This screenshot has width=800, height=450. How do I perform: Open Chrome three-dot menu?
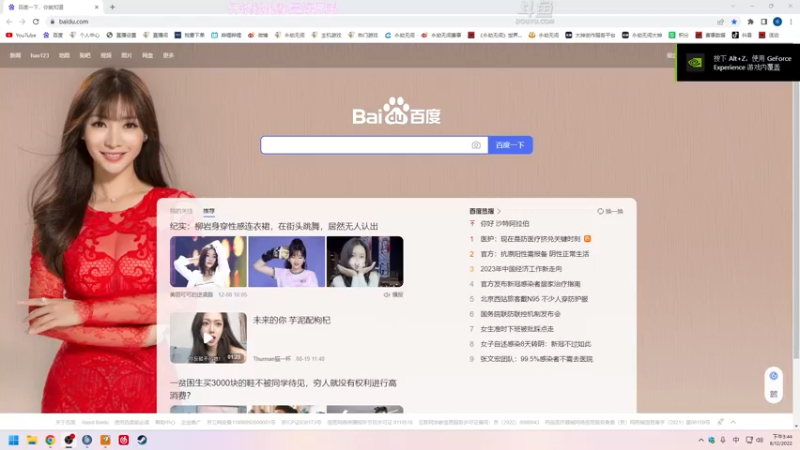click(791, 21)
